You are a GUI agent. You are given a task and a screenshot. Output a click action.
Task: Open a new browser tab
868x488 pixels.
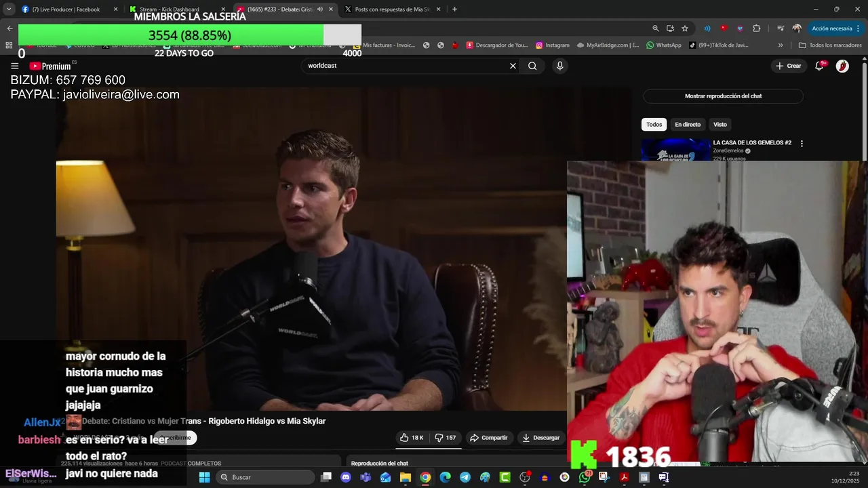[x=454, y=9]
